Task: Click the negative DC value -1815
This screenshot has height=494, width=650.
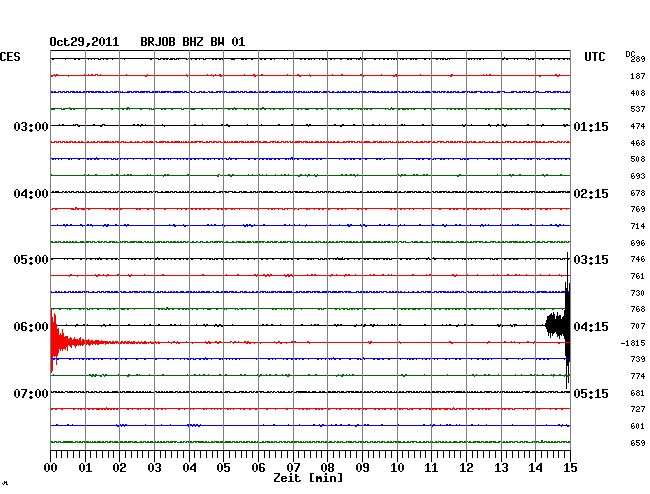Action: tap(633, 343)
